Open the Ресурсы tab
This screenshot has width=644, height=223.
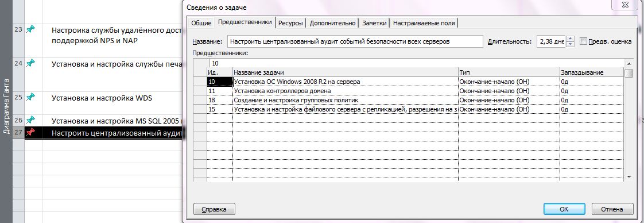(291, 23)
